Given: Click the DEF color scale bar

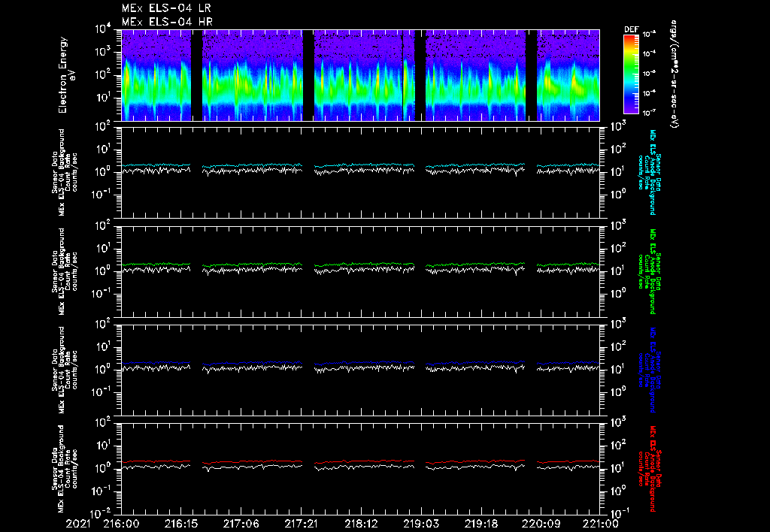Looking at the screenshot, I should tap(630, 74).
